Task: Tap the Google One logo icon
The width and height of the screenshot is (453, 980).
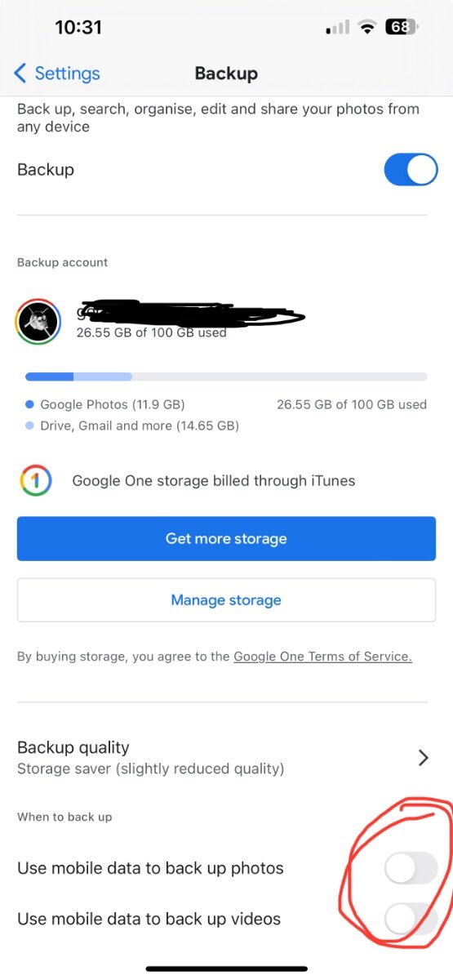Action: click(36, 481)
